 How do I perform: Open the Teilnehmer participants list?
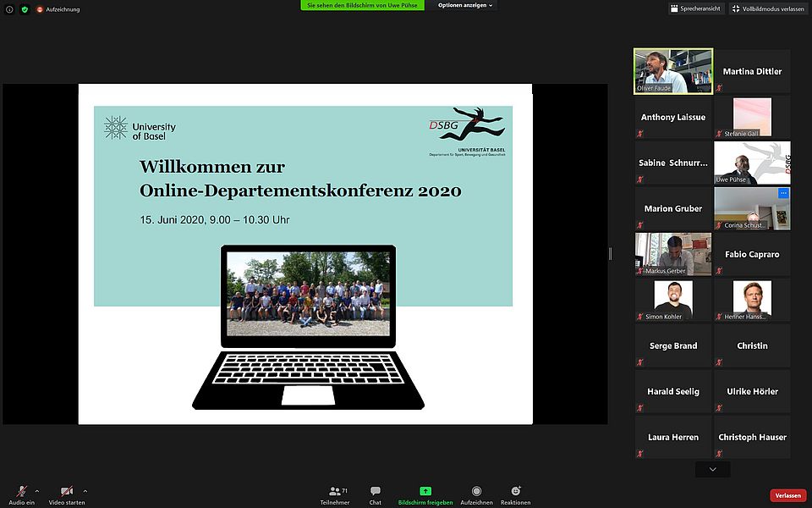pos(338,494)
